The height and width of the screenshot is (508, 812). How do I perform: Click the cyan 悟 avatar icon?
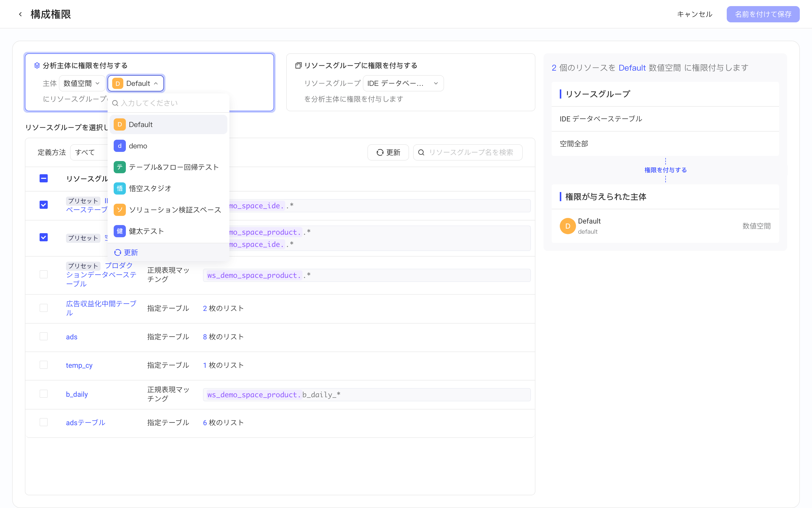click(120, 188)
